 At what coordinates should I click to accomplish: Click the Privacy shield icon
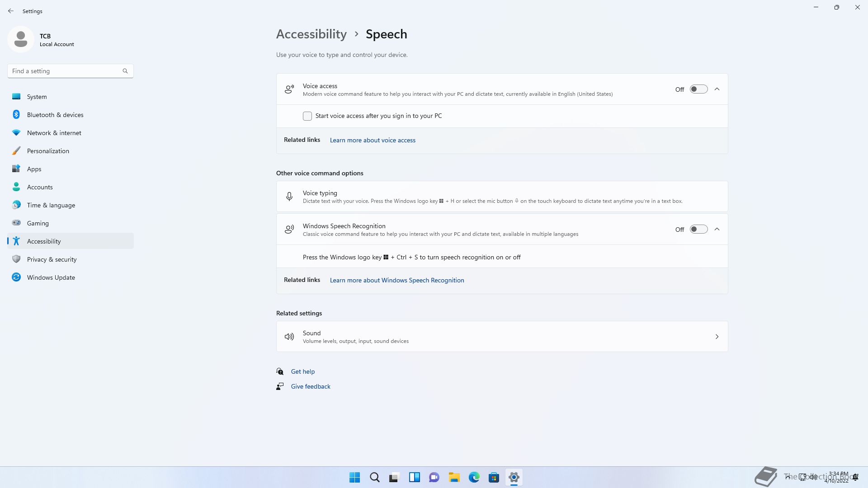[16, 259]
